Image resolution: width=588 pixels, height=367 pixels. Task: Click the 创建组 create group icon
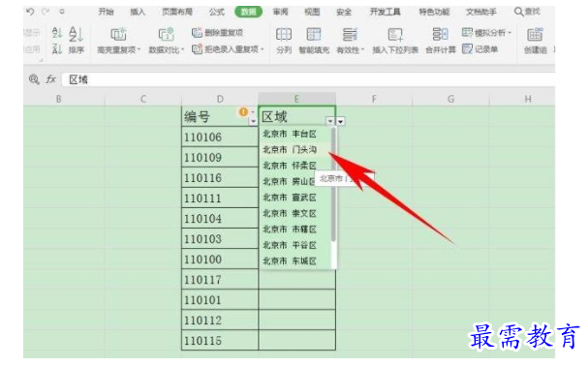535,35
